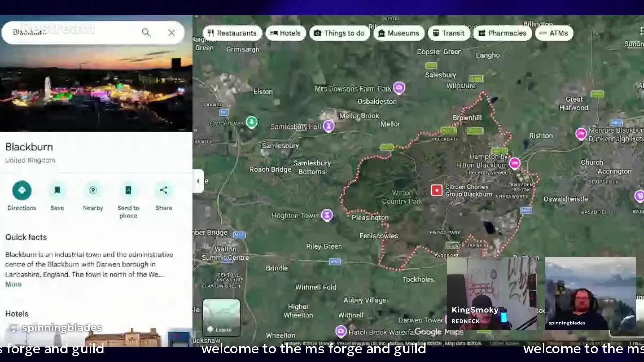Click the Grimsargh map label
Screen dimensions: 644x362
point(243,49)
